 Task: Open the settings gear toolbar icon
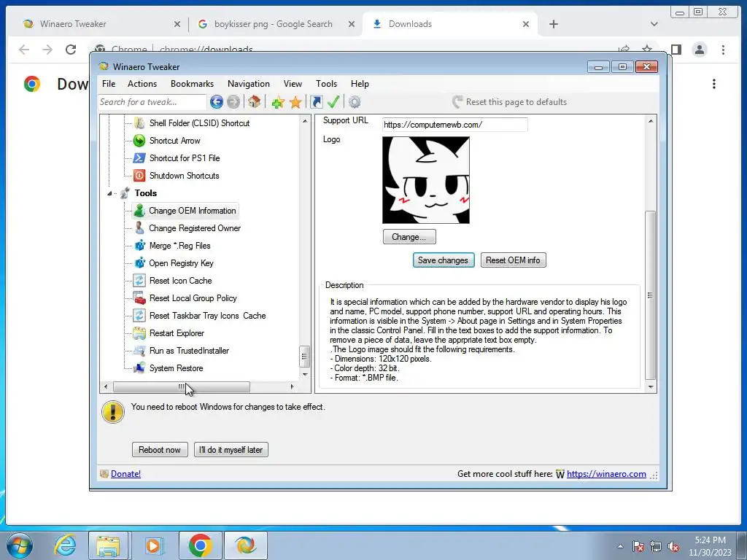(x=355, y=102)
